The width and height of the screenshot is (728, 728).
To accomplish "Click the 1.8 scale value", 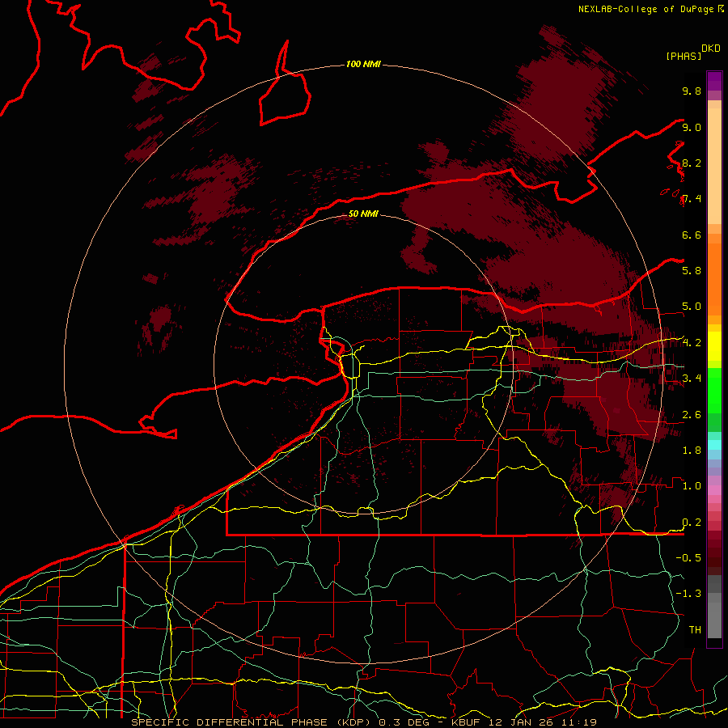I will [x=692, y=451].
